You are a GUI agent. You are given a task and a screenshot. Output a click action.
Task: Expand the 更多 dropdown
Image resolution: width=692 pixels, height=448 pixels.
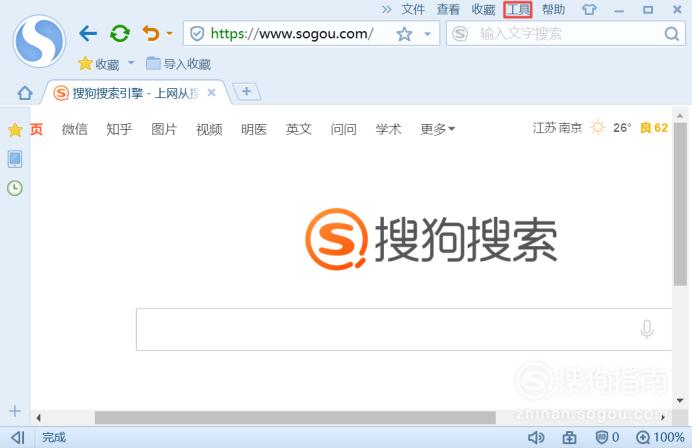(437, 129)
